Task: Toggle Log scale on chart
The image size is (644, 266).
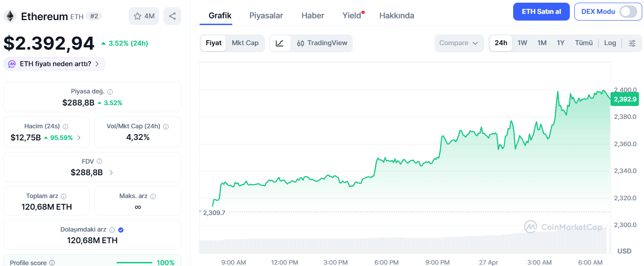Action: [x=610, y=43]
